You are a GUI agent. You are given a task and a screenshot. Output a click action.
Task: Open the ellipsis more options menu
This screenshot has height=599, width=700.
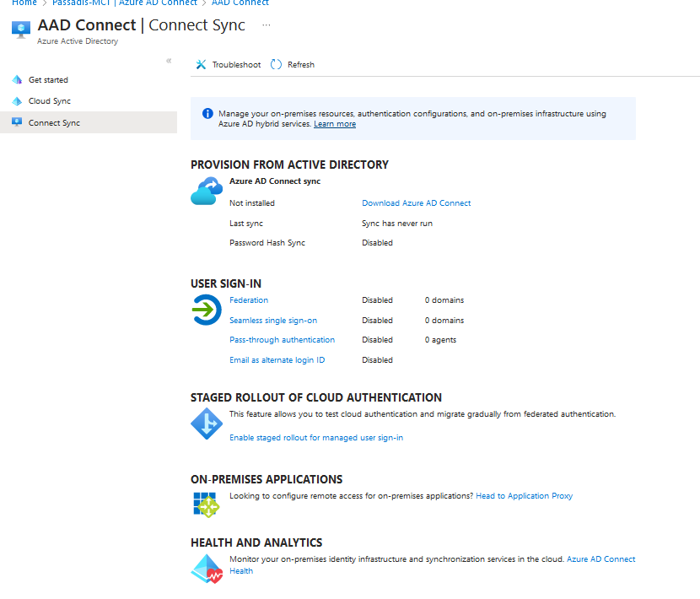pos(266,25)
